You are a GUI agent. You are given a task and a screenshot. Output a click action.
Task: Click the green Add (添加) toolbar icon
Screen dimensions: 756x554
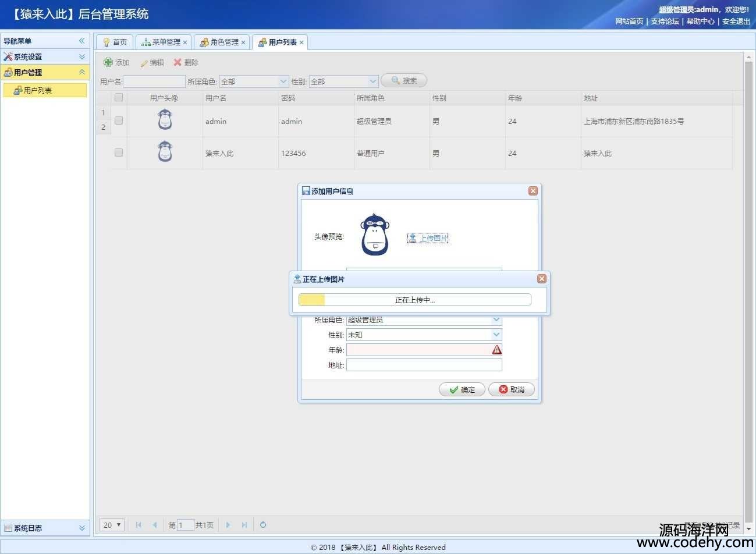click(x=108, y=62)
